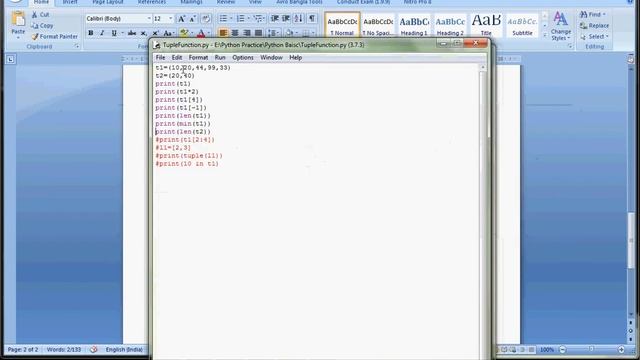Open the Select dropdown in Editing group
This screenshot has width=640, height=360.
tap(594, 37)
